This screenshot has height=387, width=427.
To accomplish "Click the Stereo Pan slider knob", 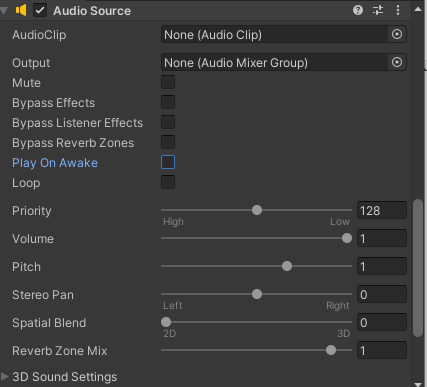I will click(x=257, y=294).
